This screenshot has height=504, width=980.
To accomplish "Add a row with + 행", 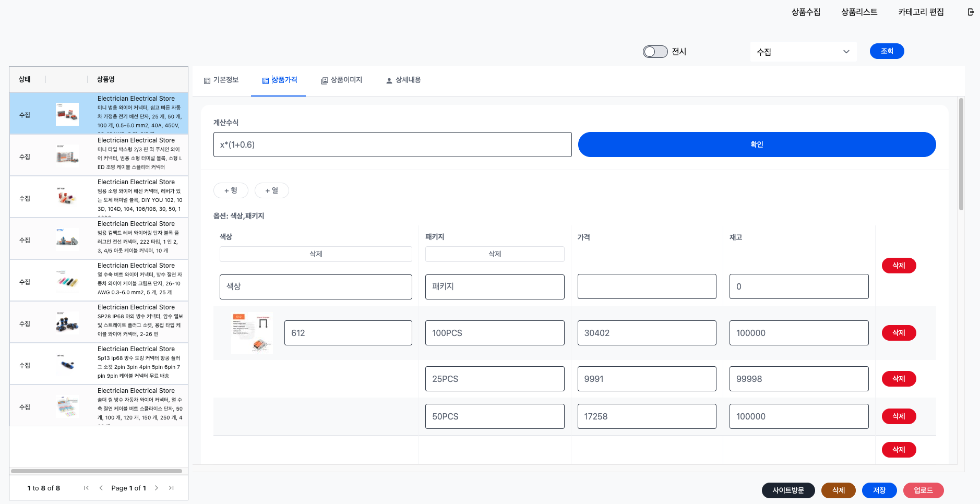I will pyautogui.click(x=231, y=190).
